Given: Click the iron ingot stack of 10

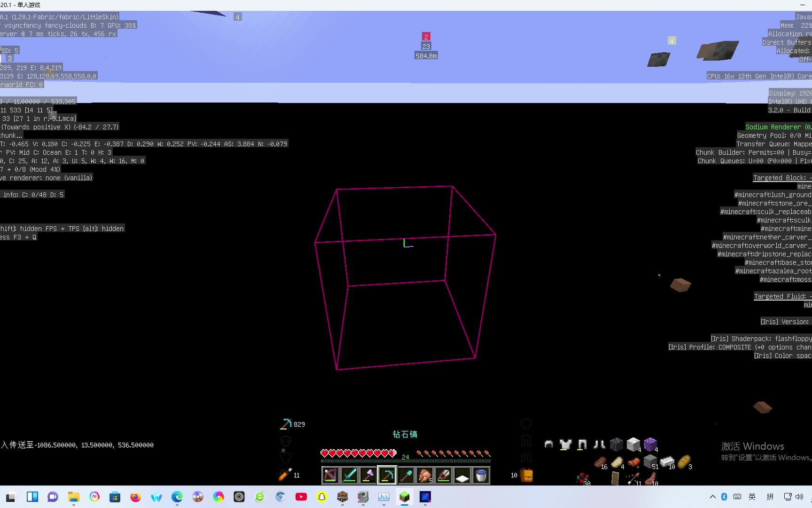Looking at the screenshot, I should tap(667, 462).
